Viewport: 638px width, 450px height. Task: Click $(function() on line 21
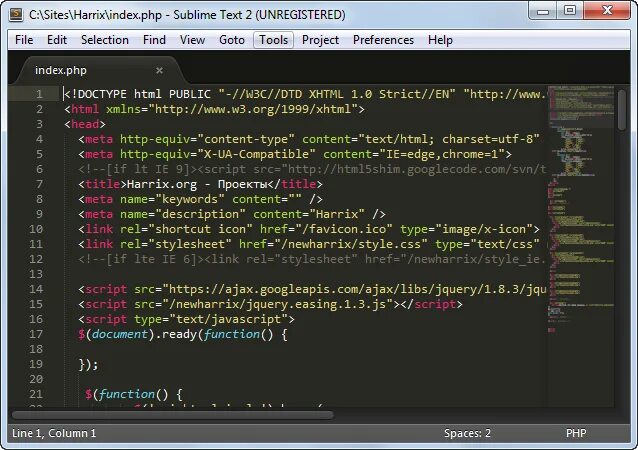pos(127,394)
